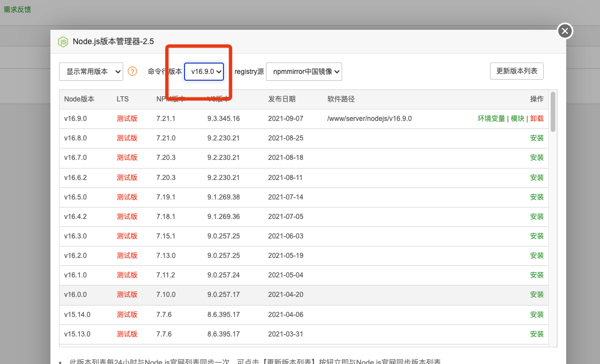Click the LTS column header

[x=123, y=99]
